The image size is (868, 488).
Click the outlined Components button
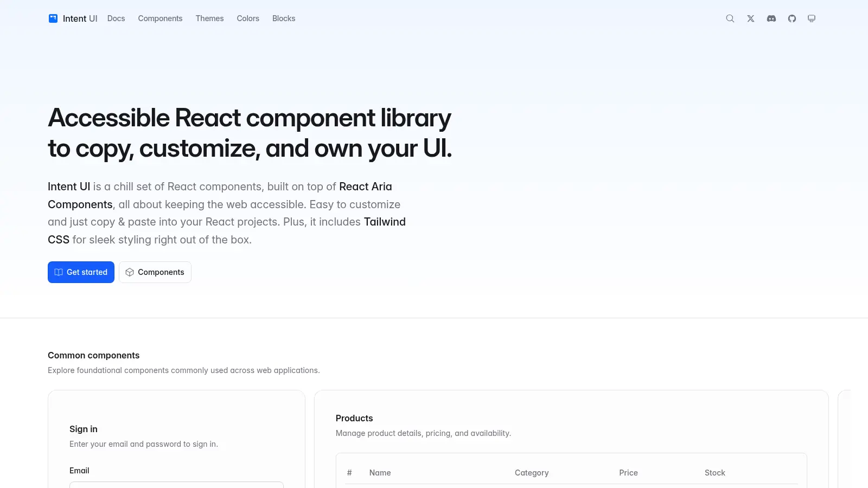pyautogui.click(x=155, y=272)
